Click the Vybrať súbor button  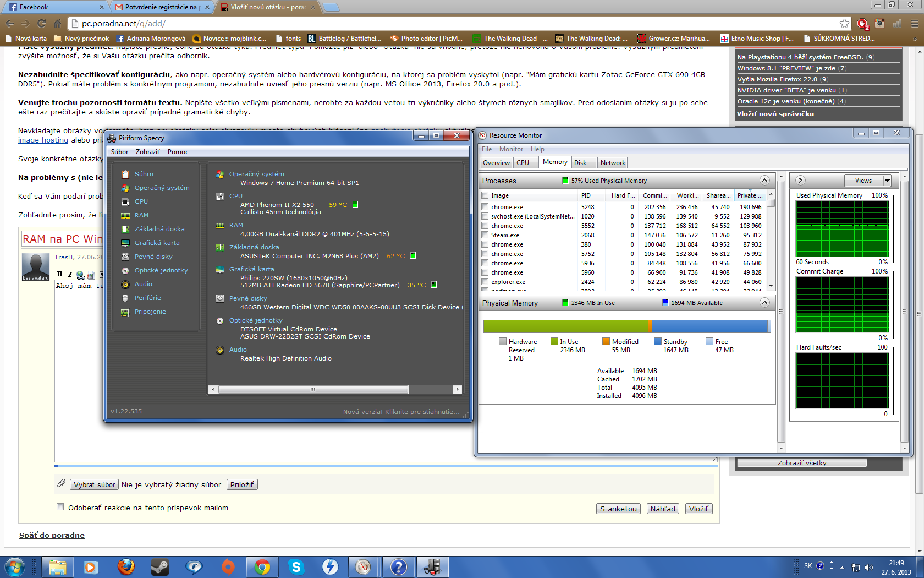(x=94, y=485)
